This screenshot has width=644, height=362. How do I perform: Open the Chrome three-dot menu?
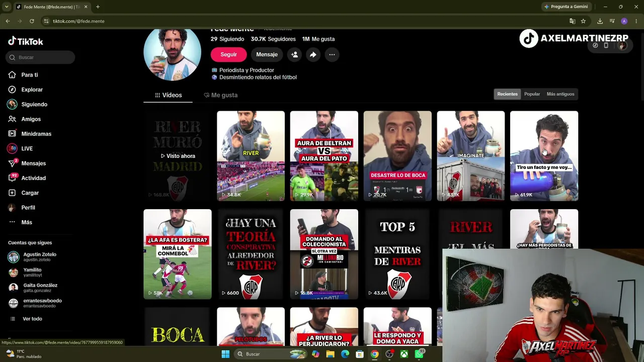pos(636,21)
